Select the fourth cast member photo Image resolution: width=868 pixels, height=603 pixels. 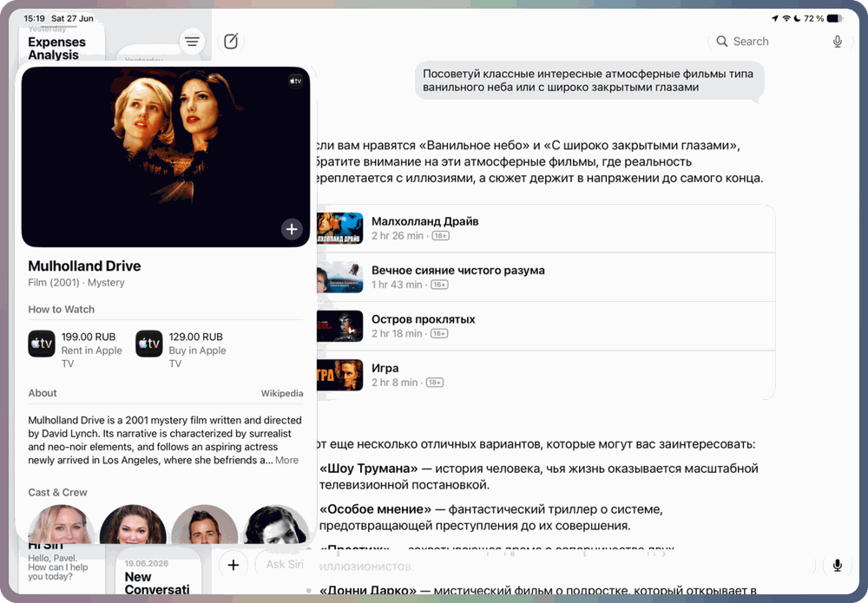point(276,524)
